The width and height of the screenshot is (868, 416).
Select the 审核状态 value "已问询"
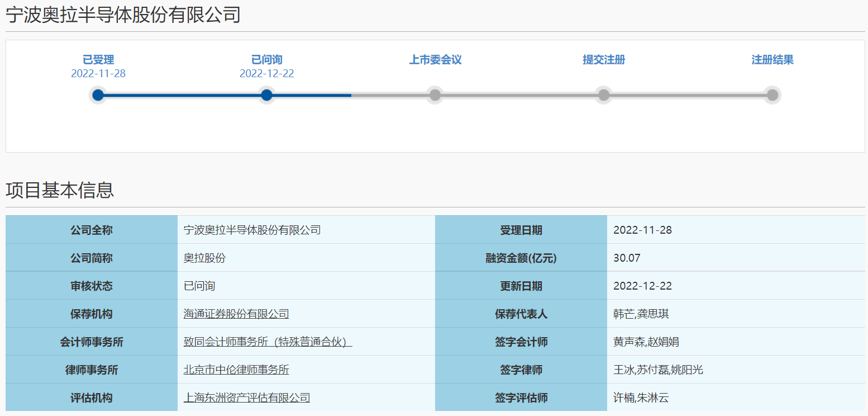[194, 286]
